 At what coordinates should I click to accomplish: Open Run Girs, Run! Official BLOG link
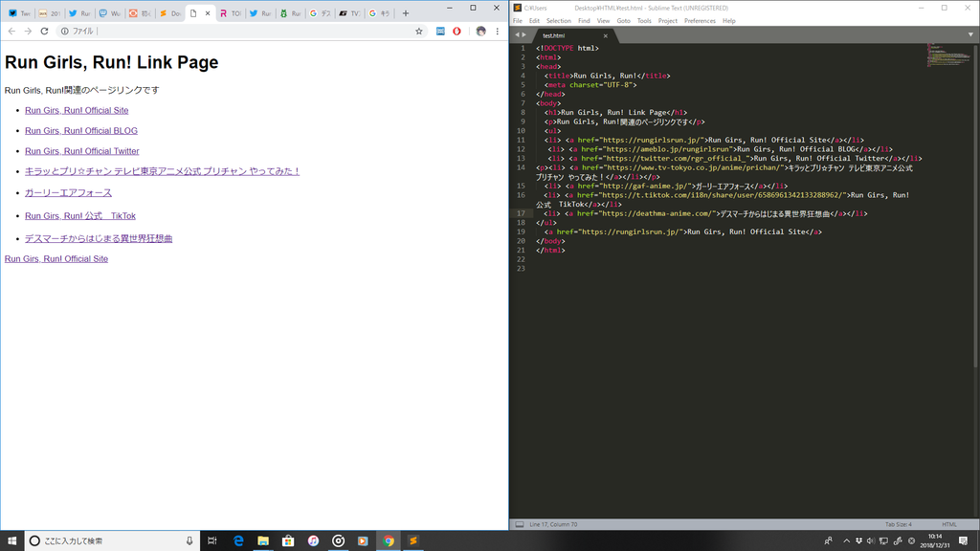(x=81, y=130)
